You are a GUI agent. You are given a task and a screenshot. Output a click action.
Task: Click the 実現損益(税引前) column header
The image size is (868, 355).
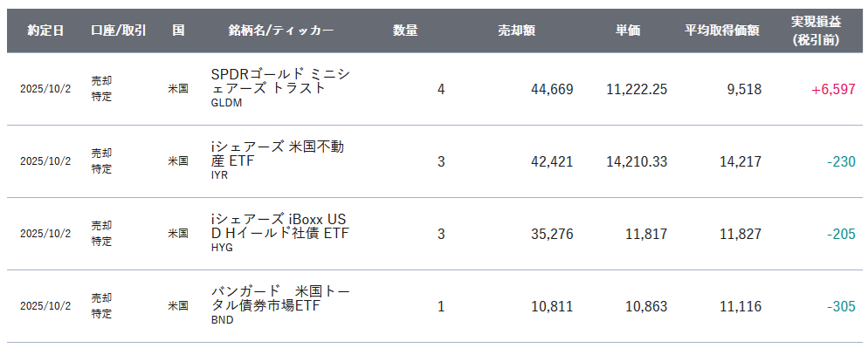(x=816, y=31)
